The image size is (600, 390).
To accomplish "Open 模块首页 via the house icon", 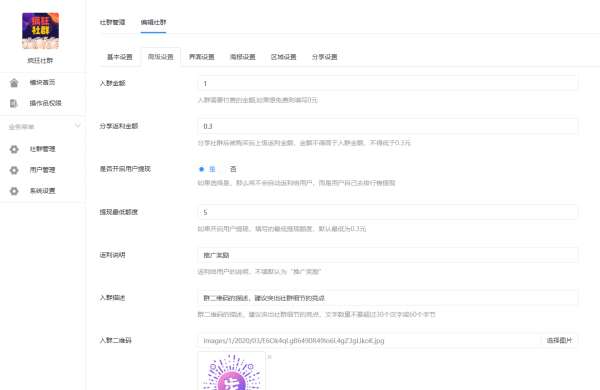I will tap(14, 83).
